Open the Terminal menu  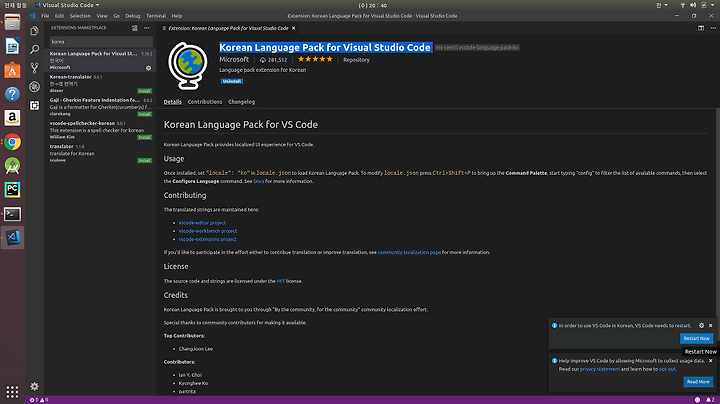point(156,16)
